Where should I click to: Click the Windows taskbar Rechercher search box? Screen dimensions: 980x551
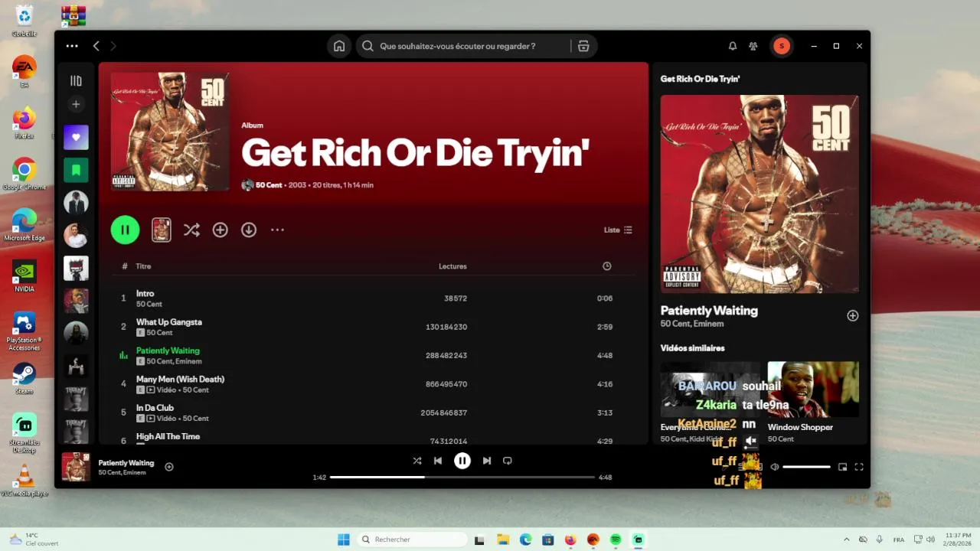(x=413, y=540)
